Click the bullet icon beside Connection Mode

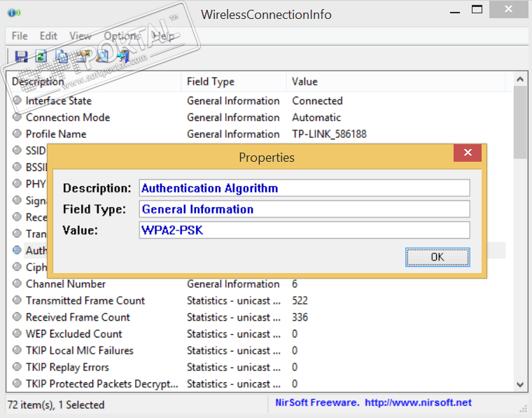pos(17,117)
